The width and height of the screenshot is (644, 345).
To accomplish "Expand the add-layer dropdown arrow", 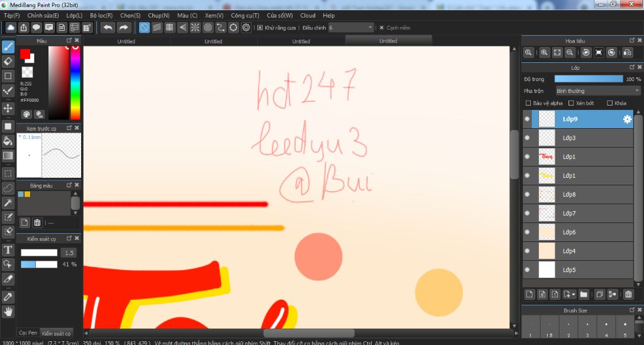I will click(574, 295).
